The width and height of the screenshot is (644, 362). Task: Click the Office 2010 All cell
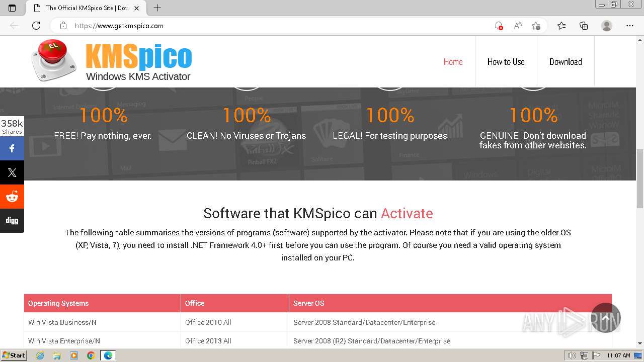pyautogui.click(x=235, y=322)
